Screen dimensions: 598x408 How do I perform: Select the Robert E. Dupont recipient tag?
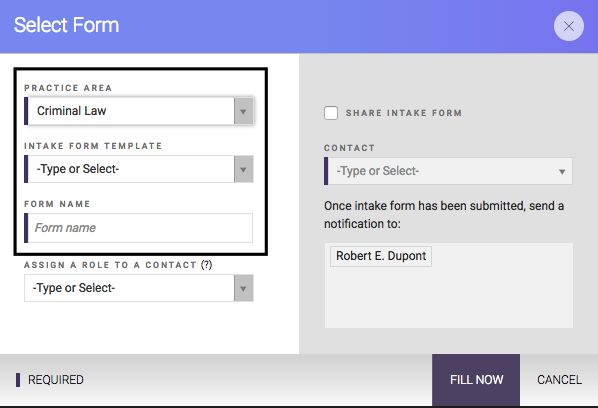pos(381,256)
